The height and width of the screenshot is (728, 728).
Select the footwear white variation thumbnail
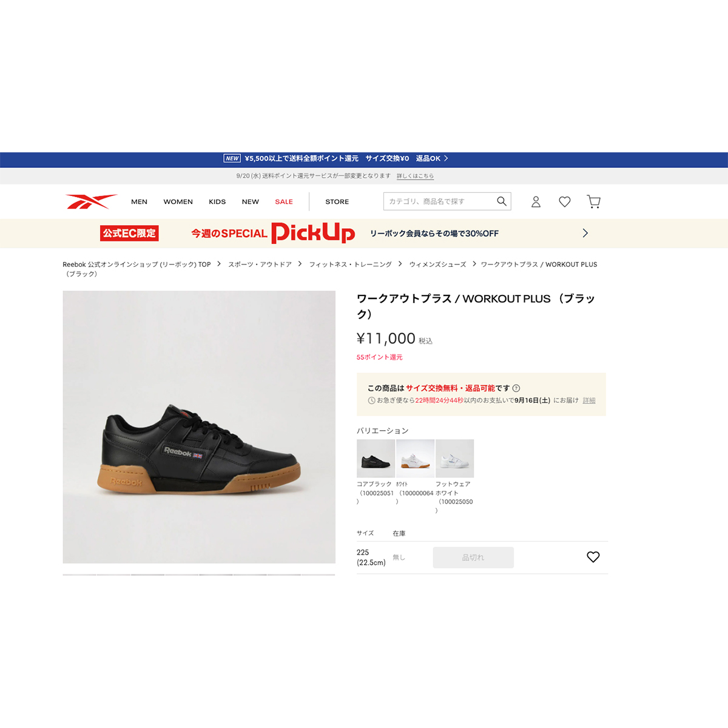pyautogui.click(x=454, y=459)
